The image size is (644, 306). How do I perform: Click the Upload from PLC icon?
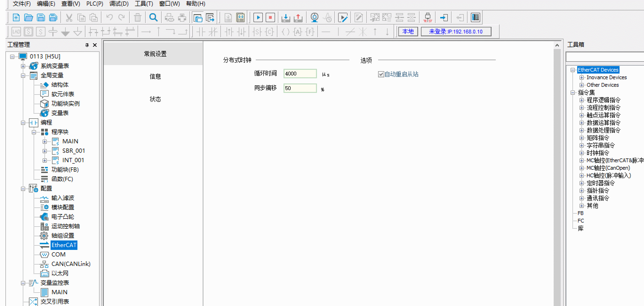(x=298, y=17)
